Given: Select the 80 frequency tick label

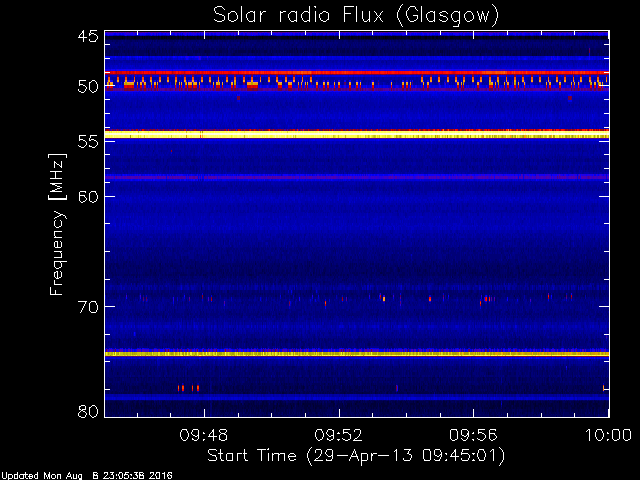Looking at the screenshot, I should point(88,411).
